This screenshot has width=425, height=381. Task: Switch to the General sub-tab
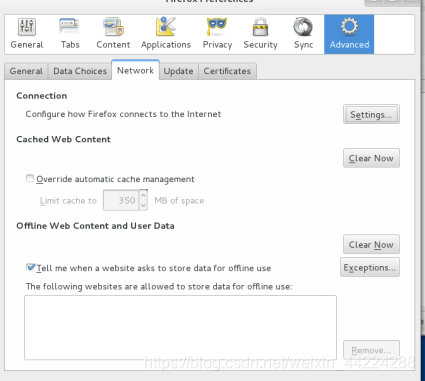(x=26, y=71)
